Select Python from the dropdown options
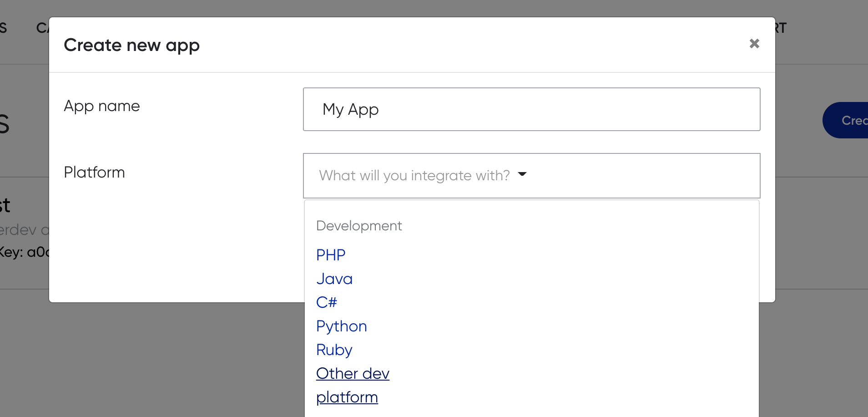The width and height of the screenshot is (868, 417). click(x=341, y=326)
